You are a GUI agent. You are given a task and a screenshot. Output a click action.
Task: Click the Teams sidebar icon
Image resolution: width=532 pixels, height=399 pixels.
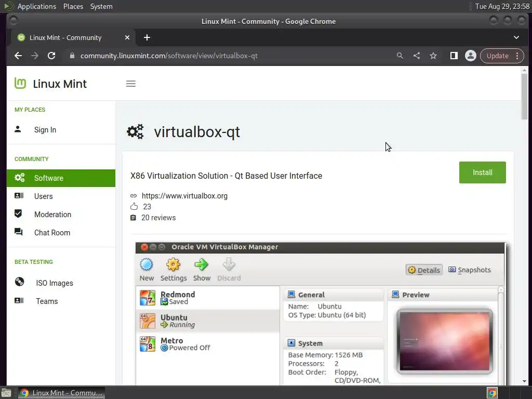click(x=19, y=301)
